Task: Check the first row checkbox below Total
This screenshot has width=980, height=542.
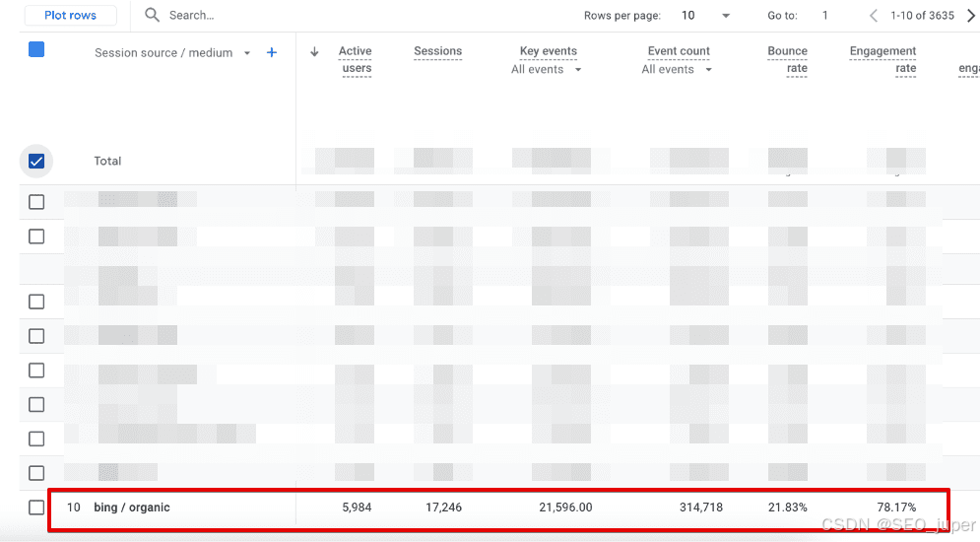Action: 36,202
